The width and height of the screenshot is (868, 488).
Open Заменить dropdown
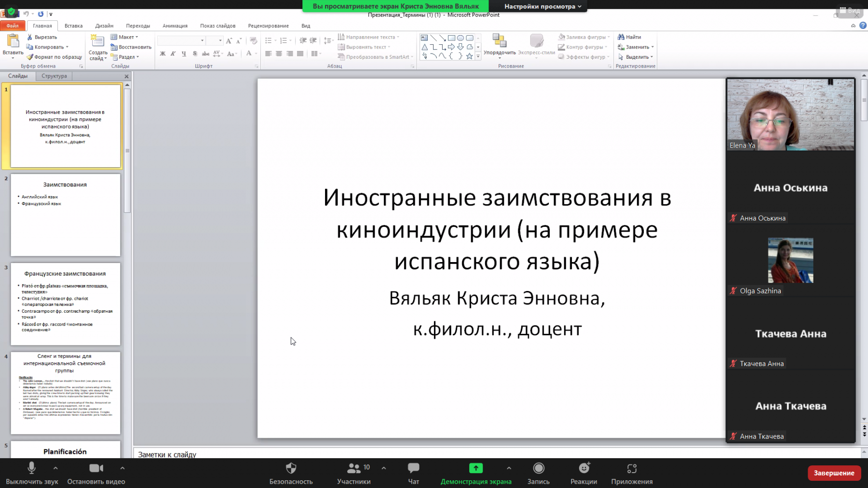(636, 47)
